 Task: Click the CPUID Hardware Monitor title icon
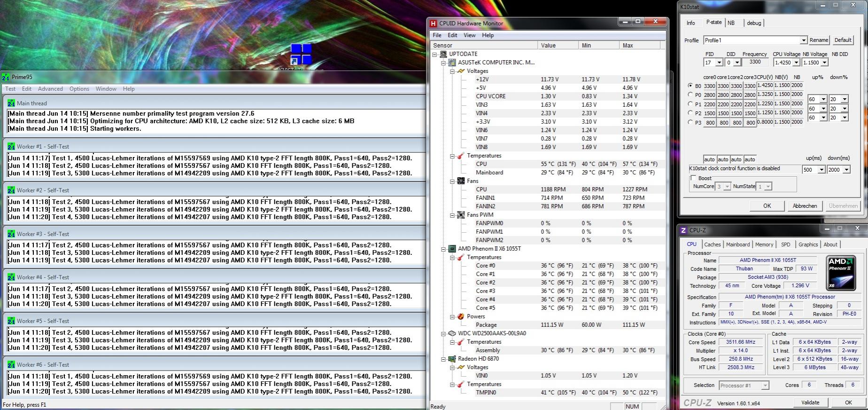coord(433,23)
